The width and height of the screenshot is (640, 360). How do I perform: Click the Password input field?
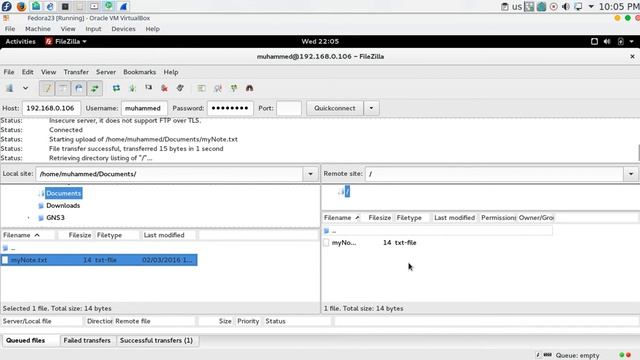tap(230, 108)
